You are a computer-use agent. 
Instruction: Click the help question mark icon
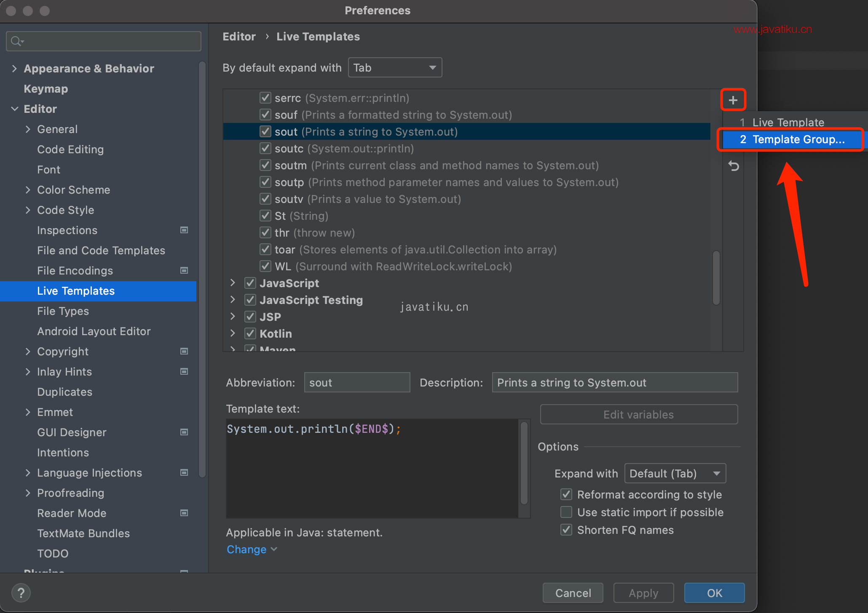click(21, 593)
